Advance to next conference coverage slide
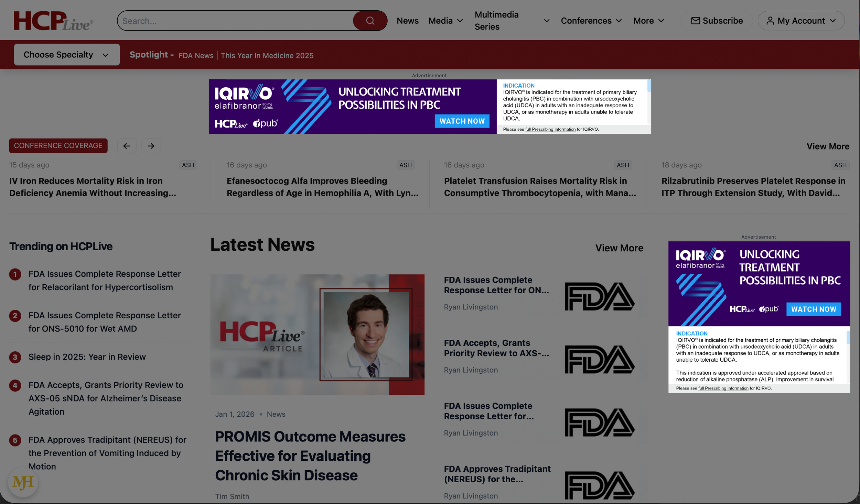This screenshot has width=860, height=504. pos(151,146)
